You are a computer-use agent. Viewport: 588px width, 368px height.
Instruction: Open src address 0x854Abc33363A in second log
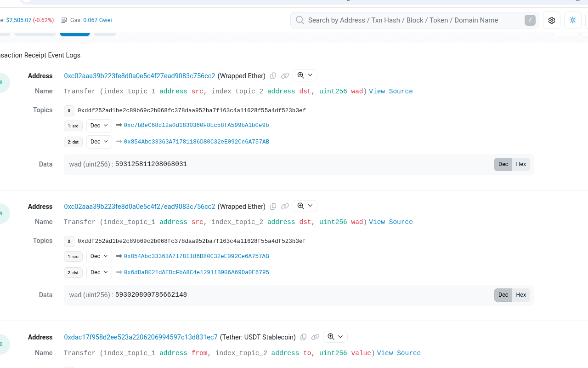click(x=197, y=256)
